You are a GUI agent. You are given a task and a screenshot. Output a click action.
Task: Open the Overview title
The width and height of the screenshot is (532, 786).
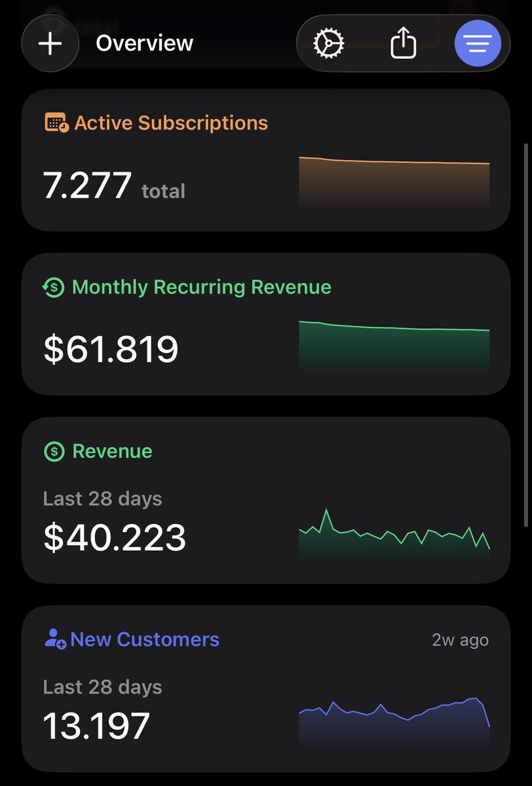pos(144,44)
